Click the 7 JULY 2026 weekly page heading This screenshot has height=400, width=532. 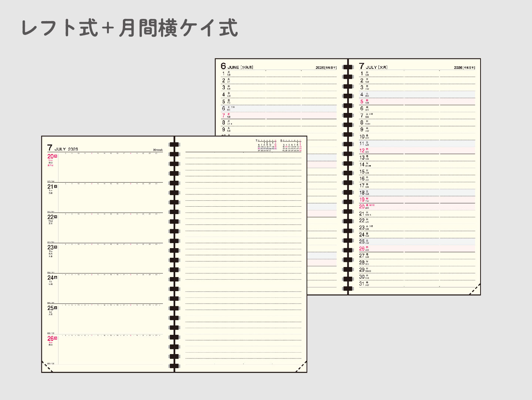63,148
